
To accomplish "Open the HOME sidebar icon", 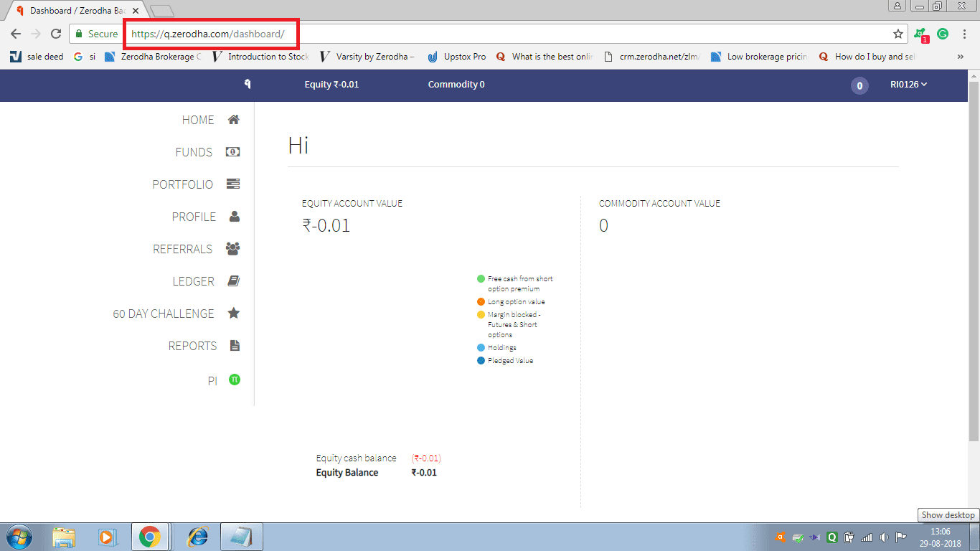I will pyautogui.click(x=233, y=120).
